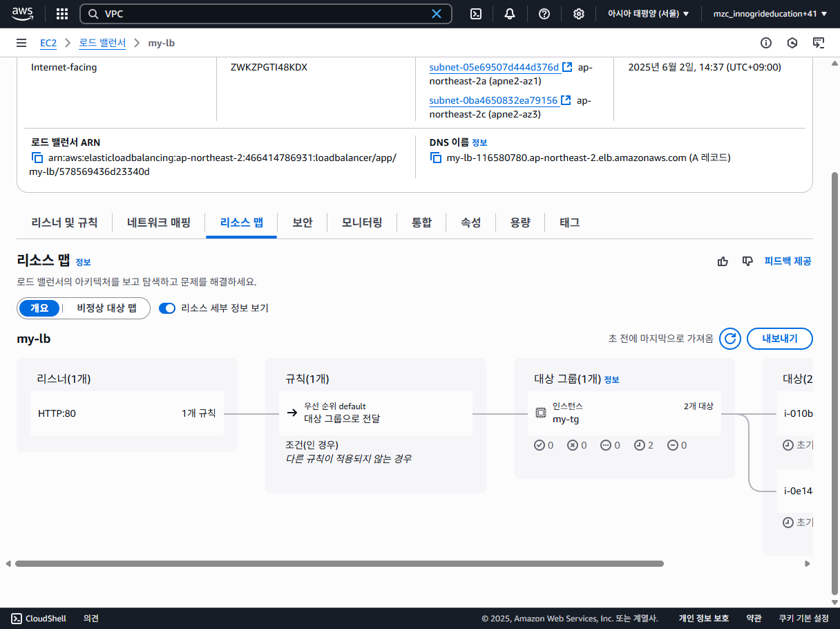Screen dimensions: 840x629
Task: Open the settings gear icon
Action: [579, 14]
